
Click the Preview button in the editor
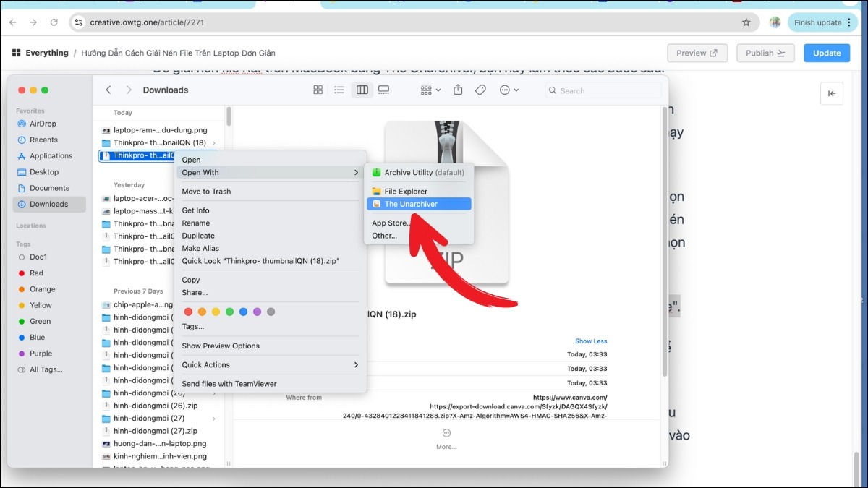[x=697, y=53]
